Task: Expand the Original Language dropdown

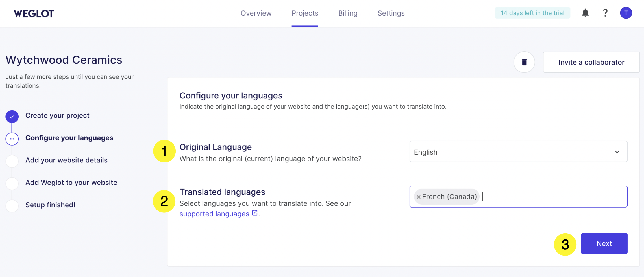Action: [518, 152]
